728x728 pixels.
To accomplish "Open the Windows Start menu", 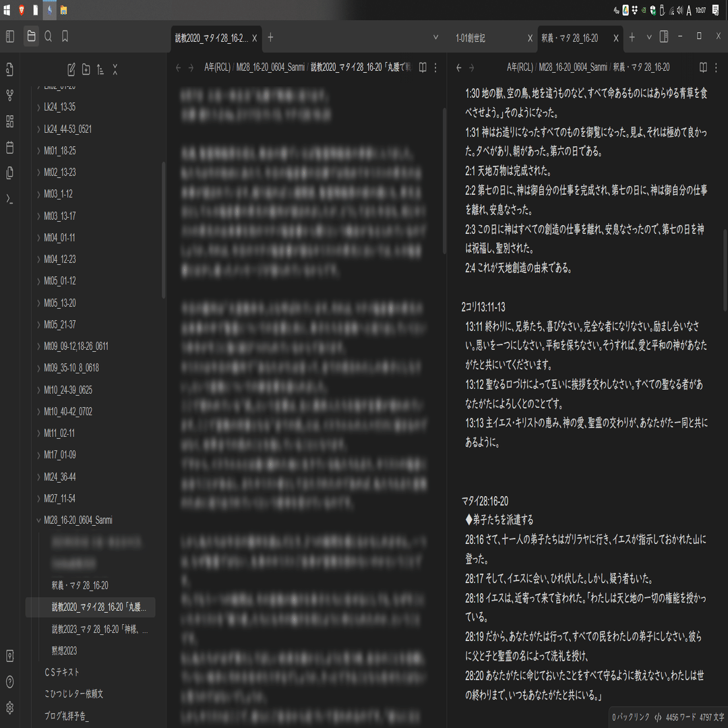I will pos(7,9).
